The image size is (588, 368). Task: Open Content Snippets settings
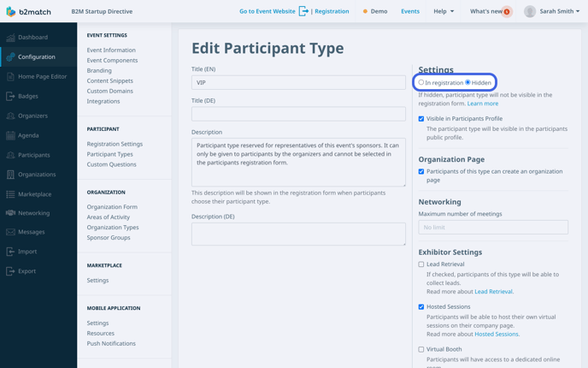click(x=110, y=80)
